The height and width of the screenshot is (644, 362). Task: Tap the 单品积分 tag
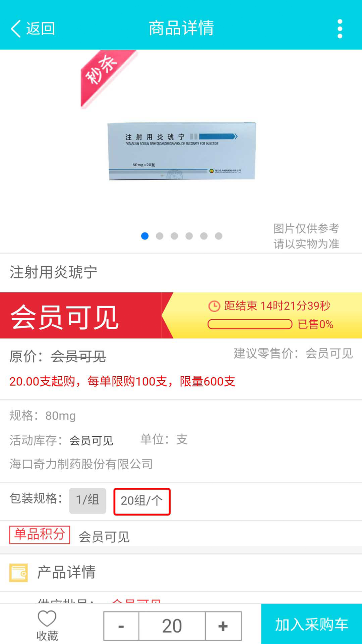coord(40,535)
